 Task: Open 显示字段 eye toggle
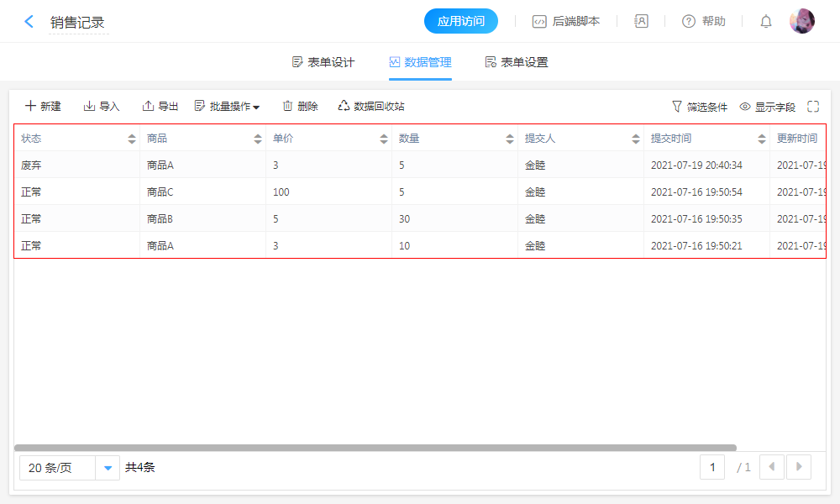point(745,107)
